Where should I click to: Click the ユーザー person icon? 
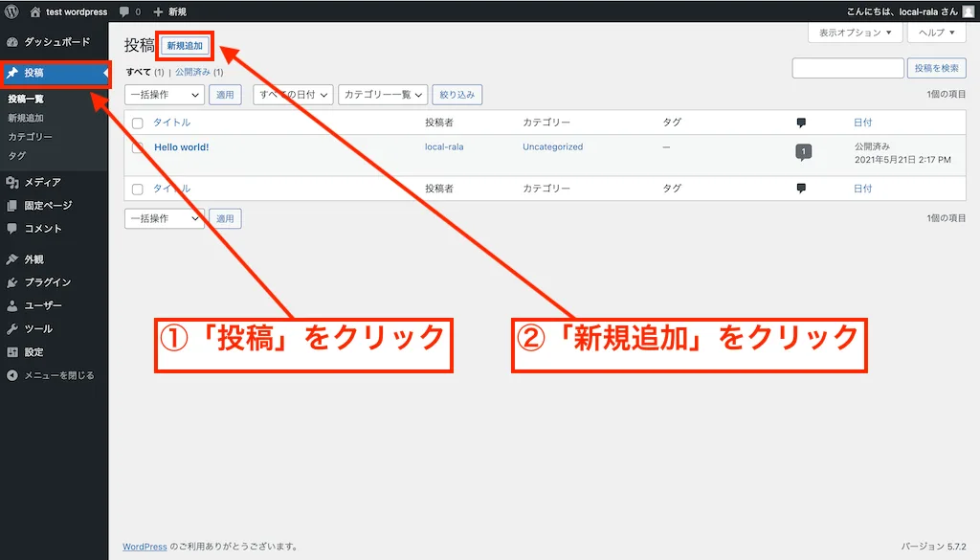[x=11, y=305]
